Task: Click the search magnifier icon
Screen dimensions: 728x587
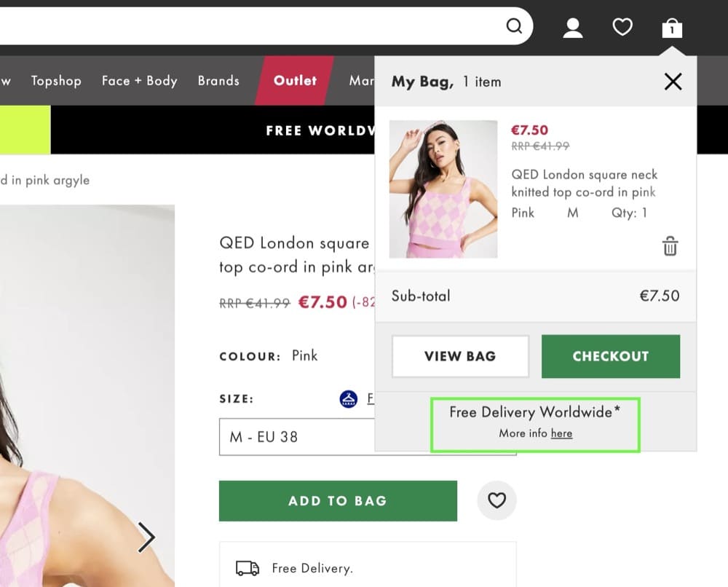Action: coord(514,27)
